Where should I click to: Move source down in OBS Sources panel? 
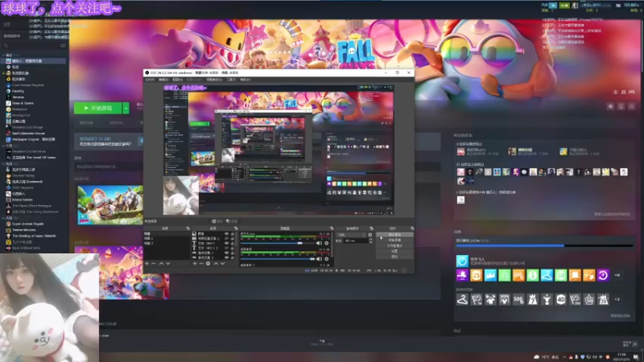pos(223,264)
